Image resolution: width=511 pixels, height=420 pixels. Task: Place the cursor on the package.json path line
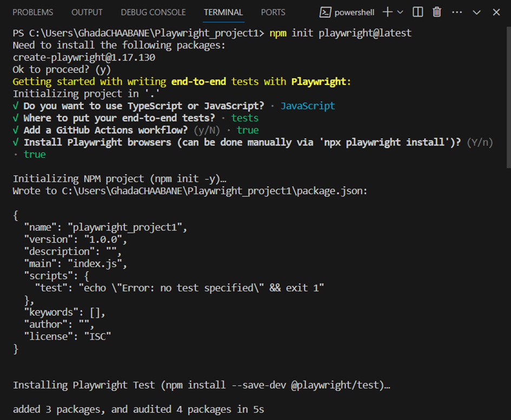189,191
